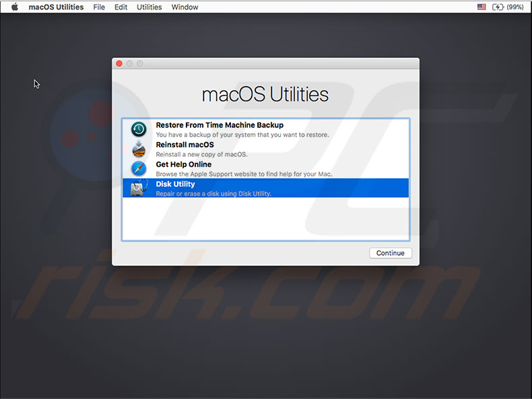
Task: Select Restore From Time Machine Backup title
Action: tap(220, 125)
